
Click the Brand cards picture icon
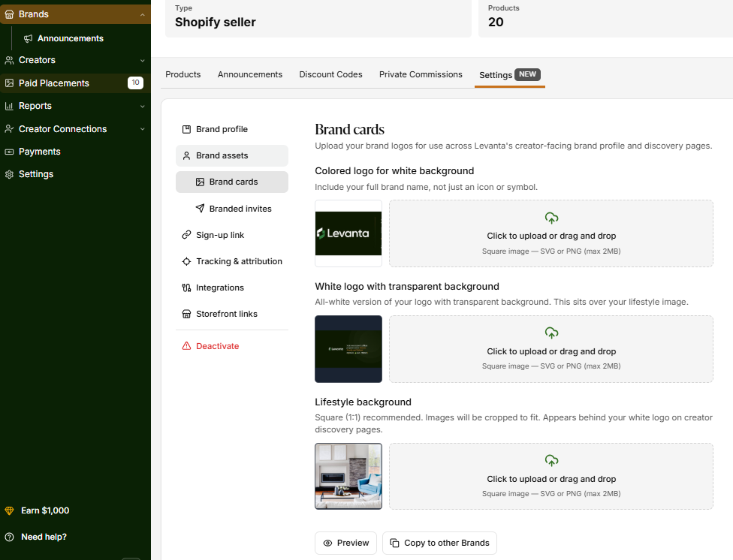(x=200, y=182)
